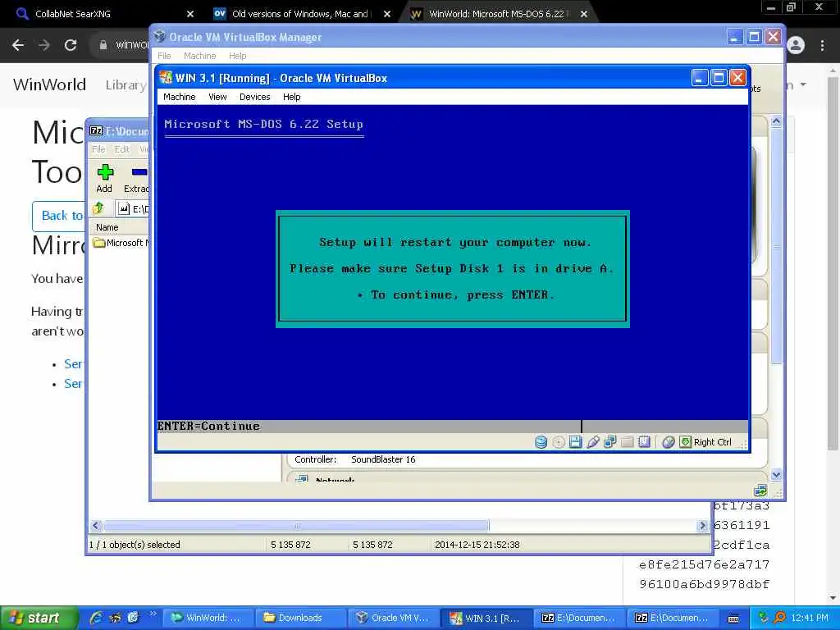Click the Library nav link on WinWorld
The image size is (840, 630).
[x=126, y=84]
